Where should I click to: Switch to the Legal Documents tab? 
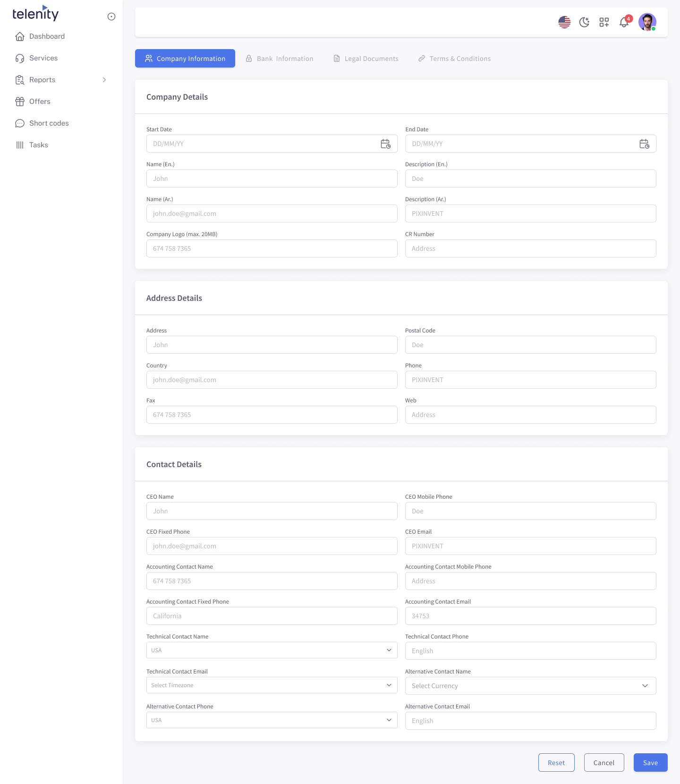[x=366, y=59]
